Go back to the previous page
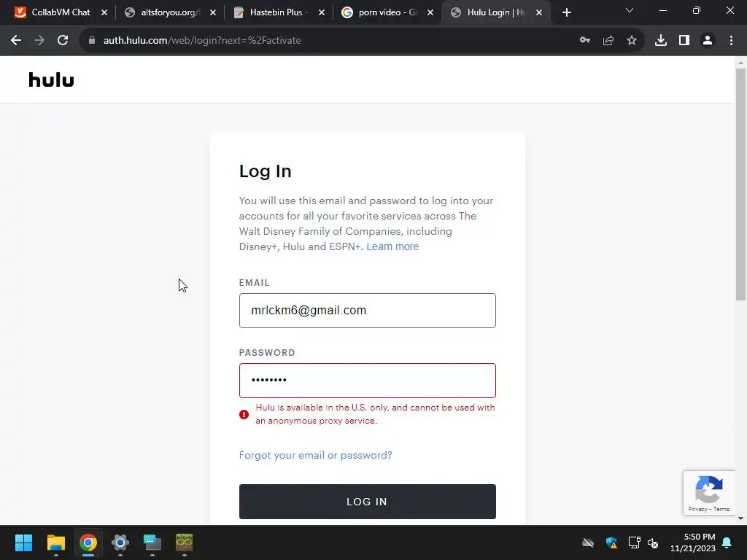This screenshot has width=747, height=560. pos(16,41)
